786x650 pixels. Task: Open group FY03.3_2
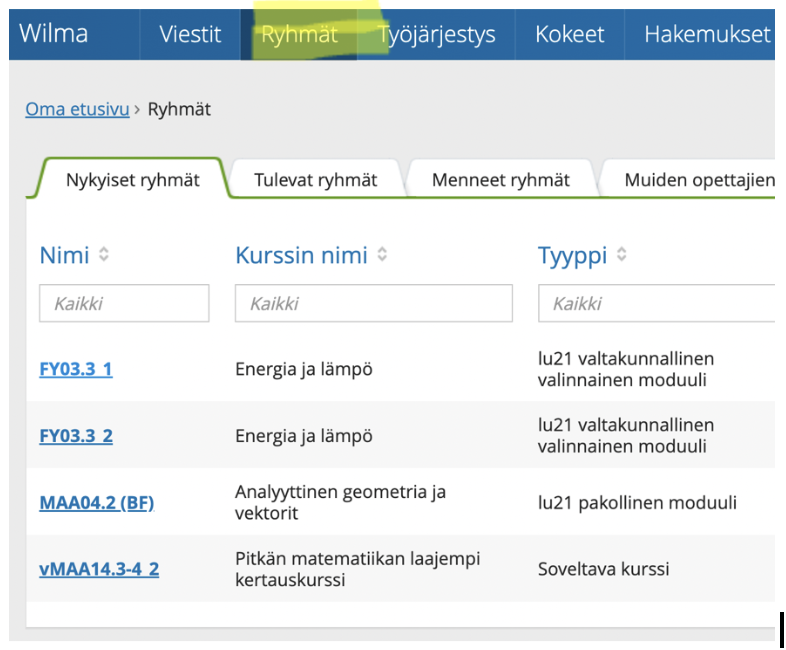click(76, 436)
